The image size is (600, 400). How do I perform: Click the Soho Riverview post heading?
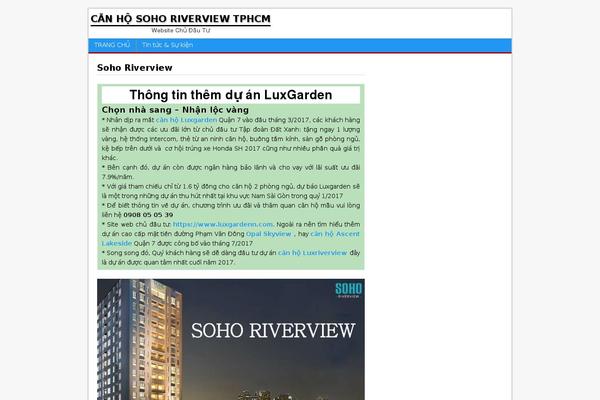coord(135,68)
